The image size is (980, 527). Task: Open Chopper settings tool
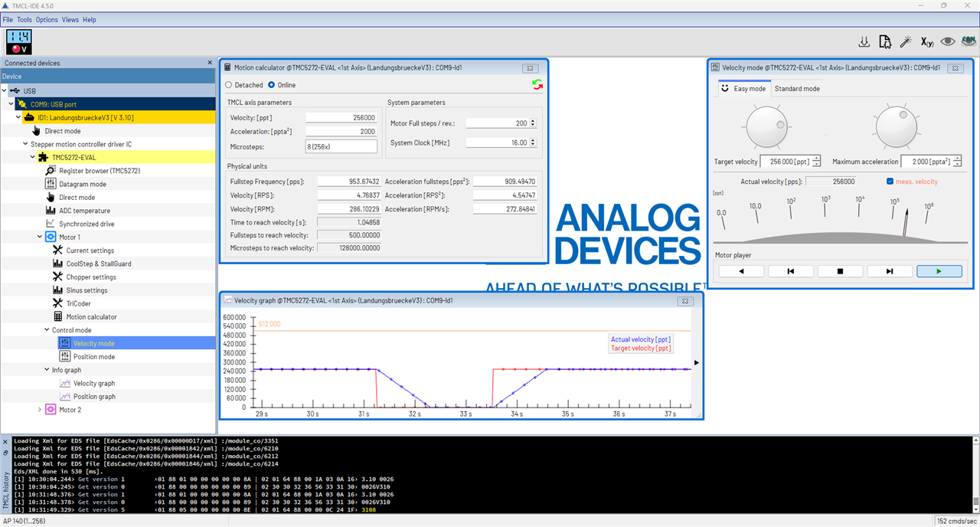point(84,277)
